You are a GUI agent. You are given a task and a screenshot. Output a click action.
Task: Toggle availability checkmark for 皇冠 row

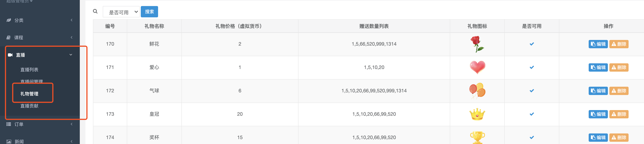tap(531, 114)
